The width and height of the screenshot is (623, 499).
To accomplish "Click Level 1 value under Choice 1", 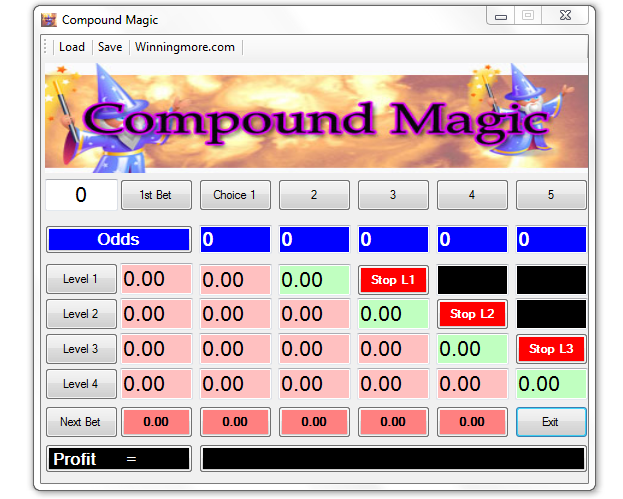I will coord(235,279).
